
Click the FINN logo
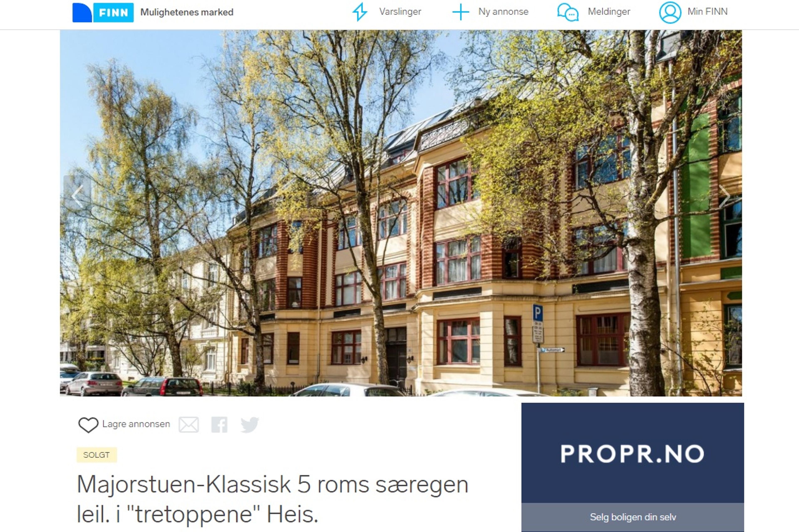point(103,12)
